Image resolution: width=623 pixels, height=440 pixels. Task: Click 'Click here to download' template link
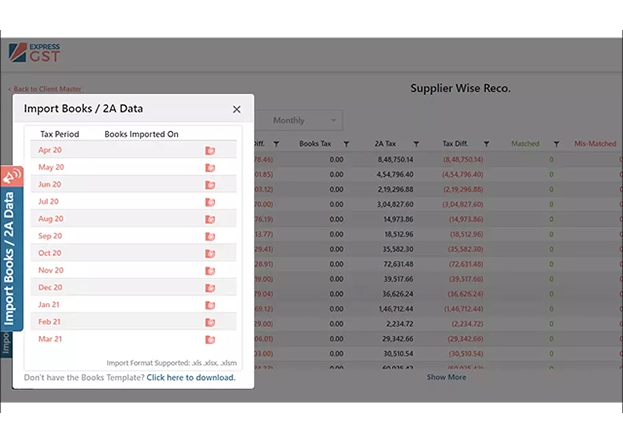[x=190, y=378]
